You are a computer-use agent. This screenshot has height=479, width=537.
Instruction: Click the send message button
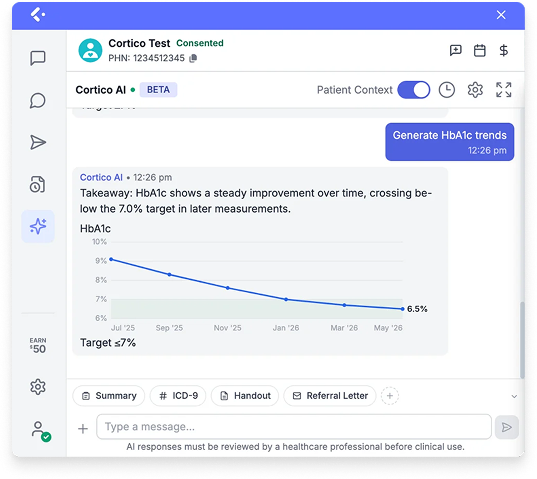507,427
